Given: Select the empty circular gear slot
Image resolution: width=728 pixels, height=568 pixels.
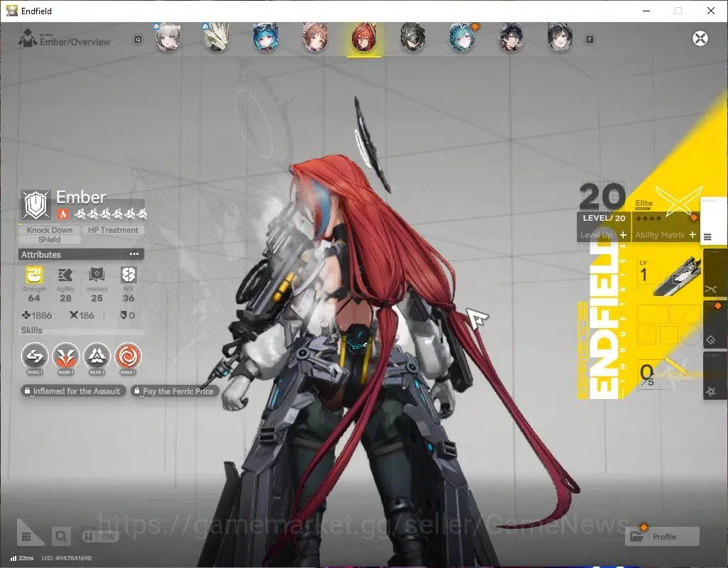Looking at the screenshot, I should click(x=691, y=334).
